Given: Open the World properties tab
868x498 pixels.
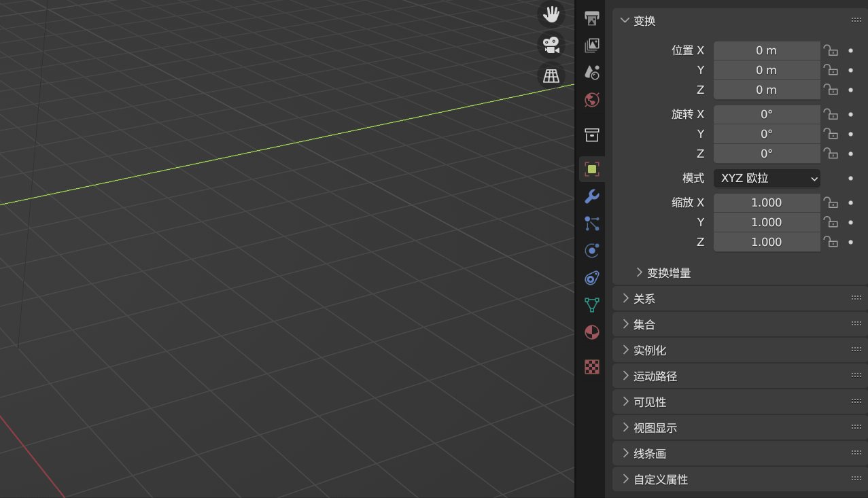Looking at the screenshot, I should click(592, 100).
